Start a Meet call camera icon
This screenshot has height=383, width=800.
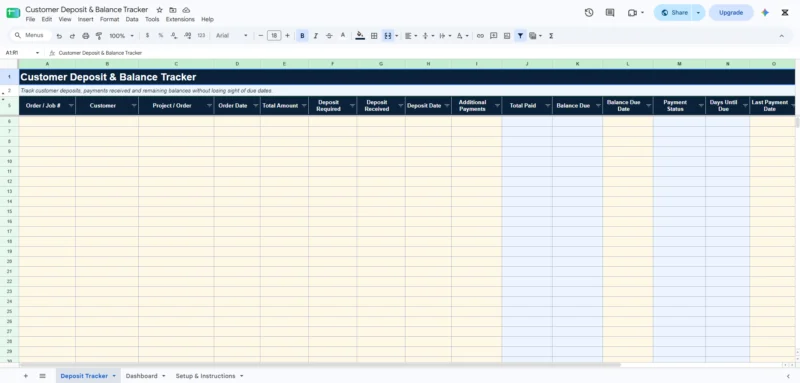pos(633,13)
